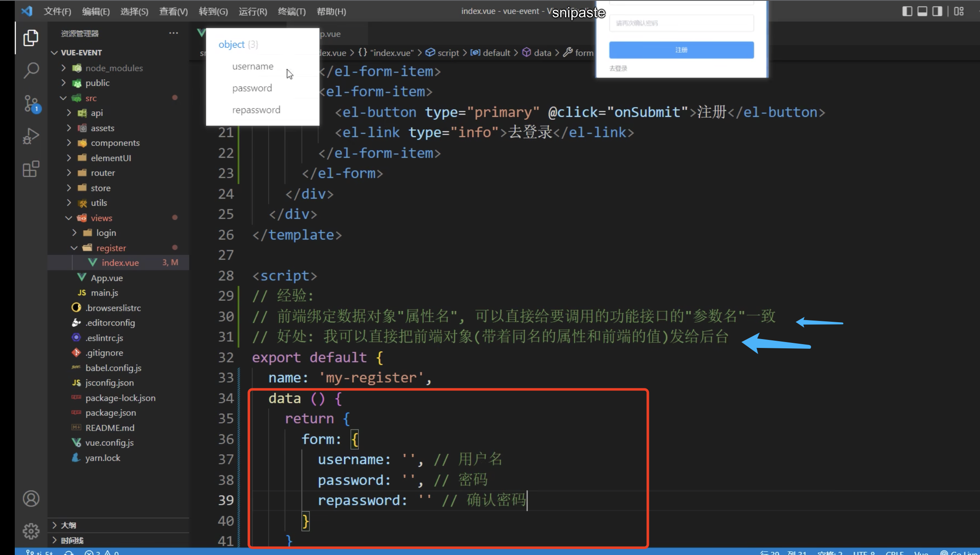Image resolution: width=980 pixels, height=555 pixels.
Task: Open .editorconfig file
Action: 118,323
